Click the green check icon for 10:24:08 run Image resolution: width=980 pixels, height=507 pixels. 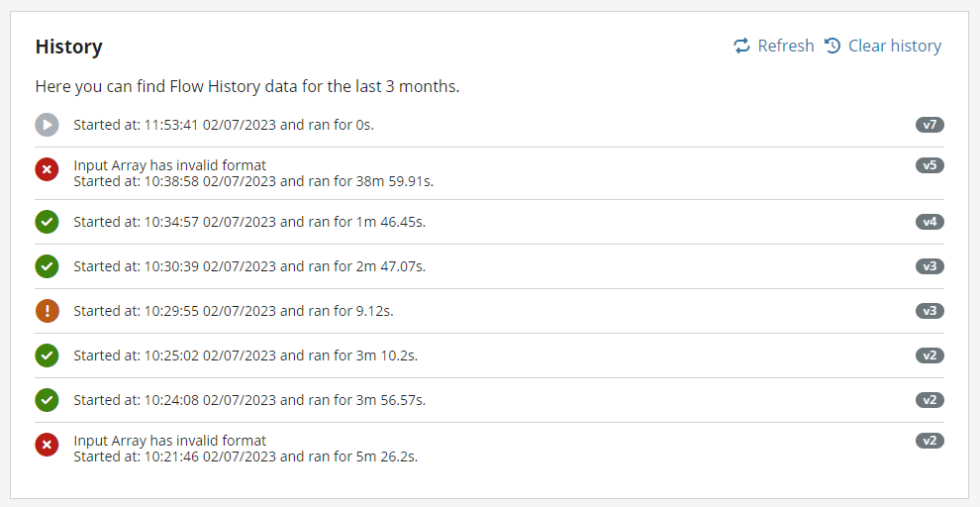tap(47, 400)
